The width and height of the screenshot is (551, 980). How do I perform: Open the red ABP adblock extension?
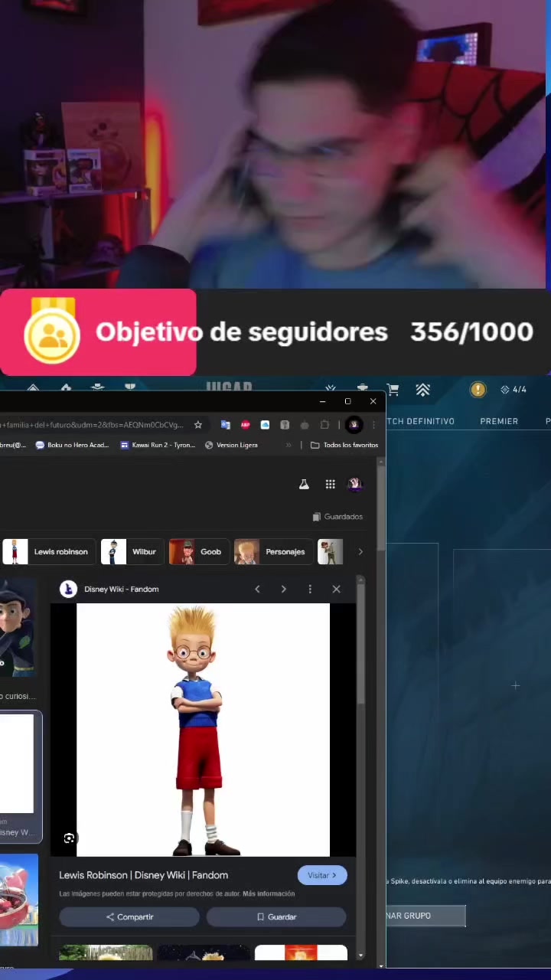click(245, 425)
